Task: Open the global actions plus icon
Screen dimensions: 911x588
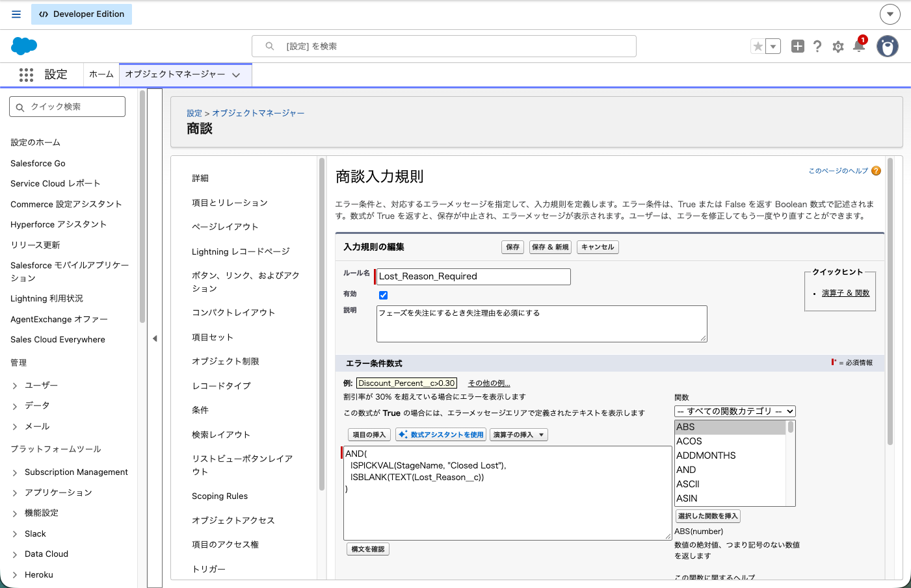Action: click(x=798, y=46)
